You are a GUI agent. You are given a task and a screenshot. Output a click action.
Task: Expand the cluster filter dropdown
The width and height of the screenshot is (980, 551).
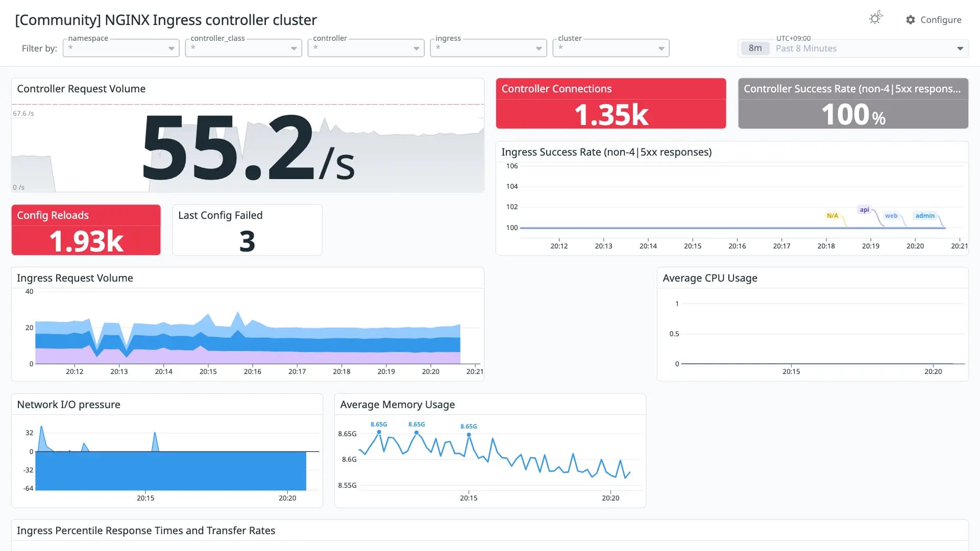(611, 48)
